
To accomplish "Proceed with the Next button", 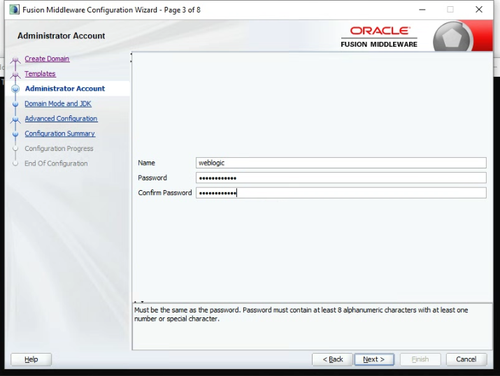I will pyautogui.click(x=374, y=359).
